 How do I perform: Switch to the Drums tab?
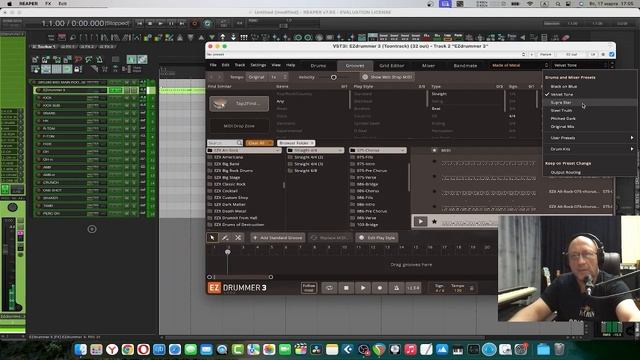click(x=318, y=65)
